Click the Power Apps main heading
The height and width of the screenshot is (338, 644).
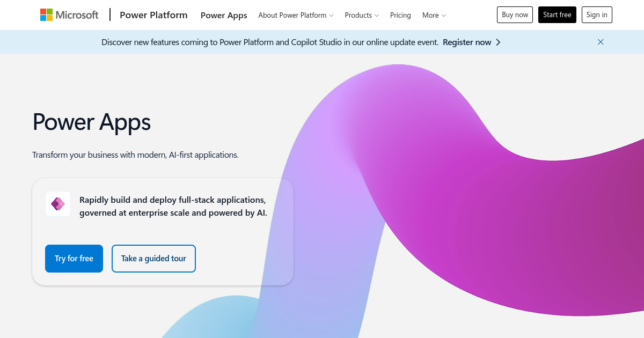[92, 122]
